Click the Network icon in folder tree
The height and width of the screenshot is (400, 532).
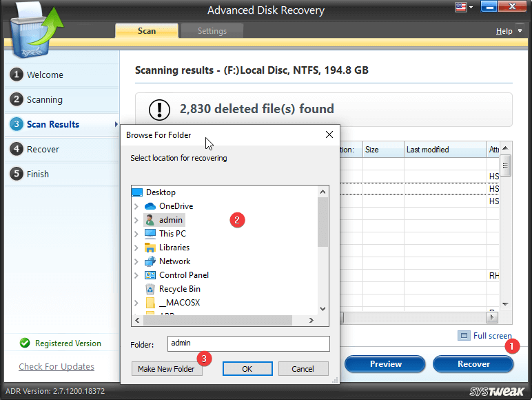click(150, 261)
